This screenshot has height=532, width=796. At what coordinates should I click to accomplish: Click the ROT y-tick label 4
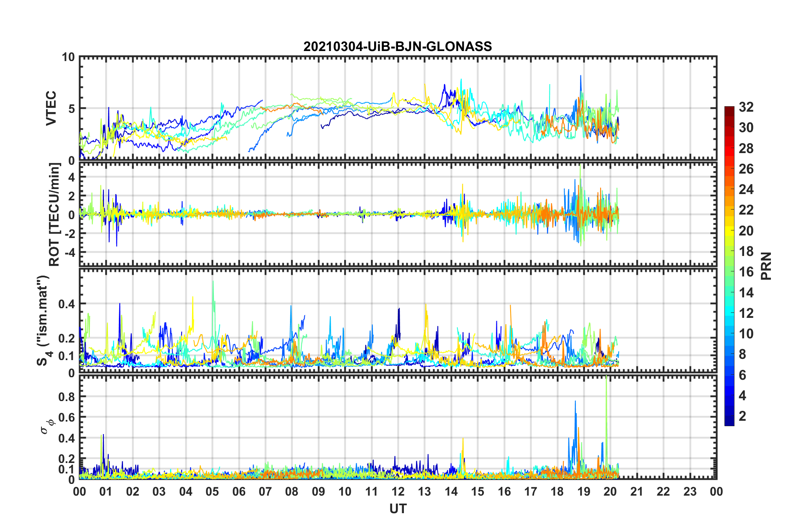[72, 177]
